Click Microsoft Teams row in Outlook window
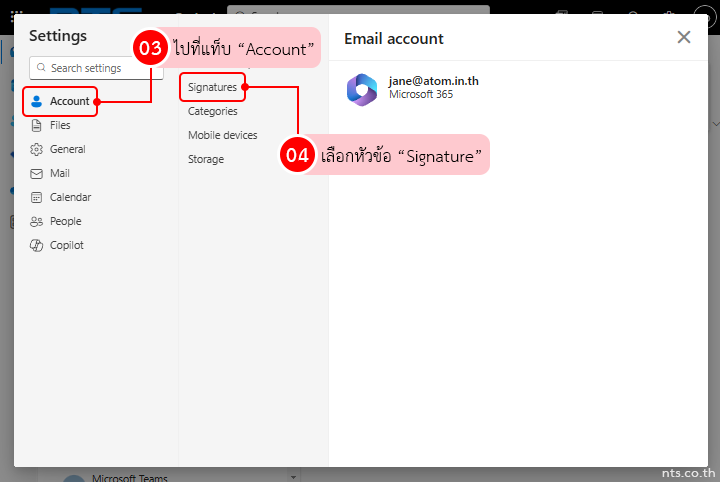This screenshot has height=482, width=720. [129, 477]
